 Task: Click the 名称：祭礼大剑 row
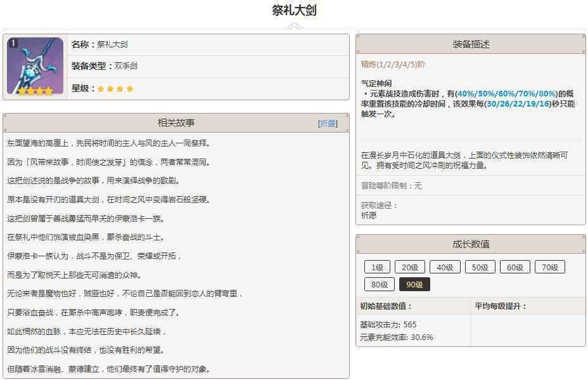[208, 44]
